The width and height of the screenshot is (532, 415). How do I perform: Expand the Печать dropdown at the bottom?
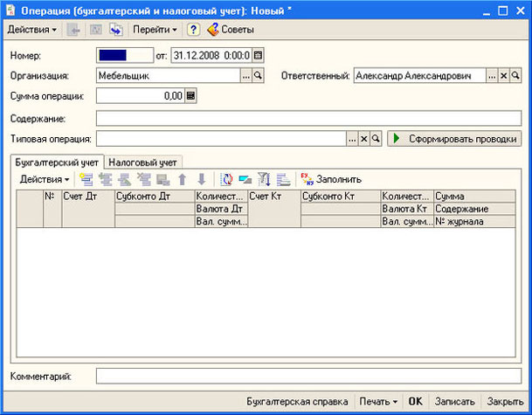[x=378, y=401]
